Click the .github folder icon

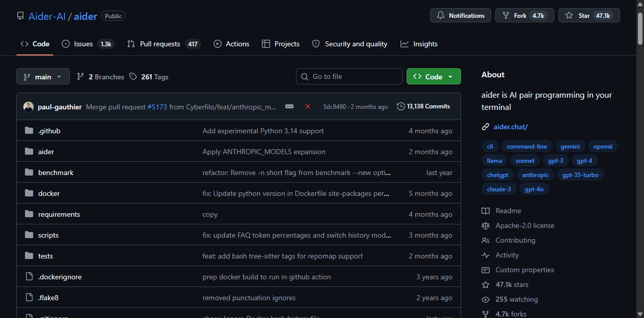point(29,131)
